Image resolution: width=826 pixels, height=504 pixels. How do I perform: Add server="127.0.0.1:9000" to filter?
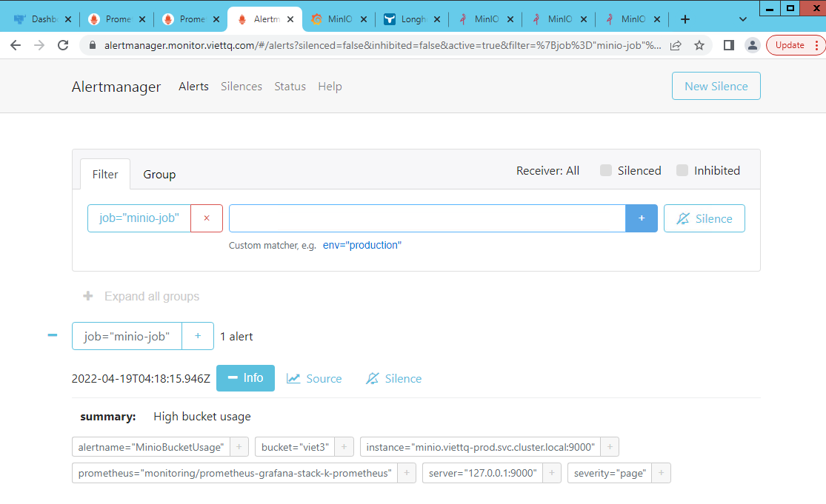tap(552, 473)
